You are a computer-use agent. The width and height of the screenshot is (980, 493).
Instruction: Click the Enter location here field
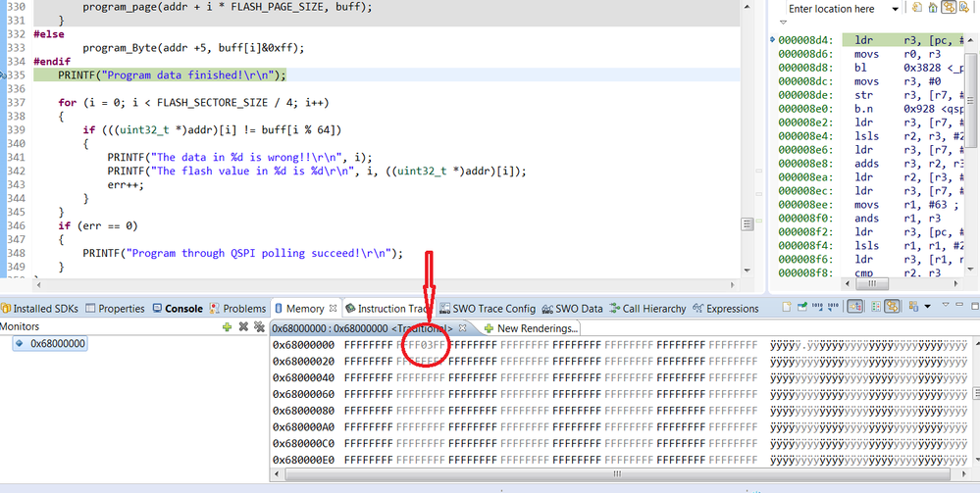pyautogui.click(x=838, y=9)
